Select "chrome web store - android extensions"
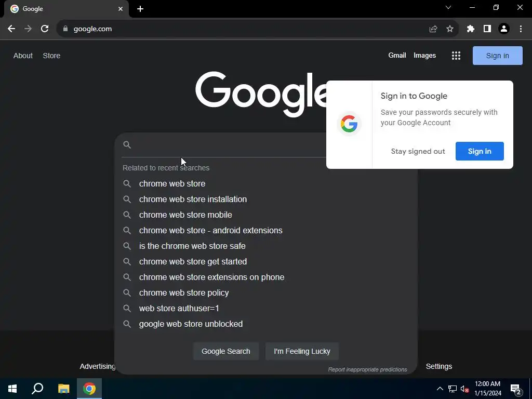 click(x=266, y=230)
